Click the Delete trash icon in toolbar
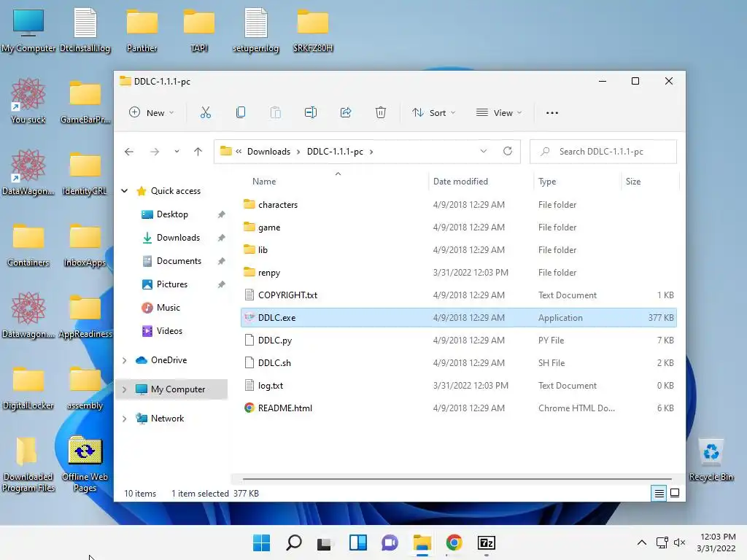747x560 pixels. point(381,113)
